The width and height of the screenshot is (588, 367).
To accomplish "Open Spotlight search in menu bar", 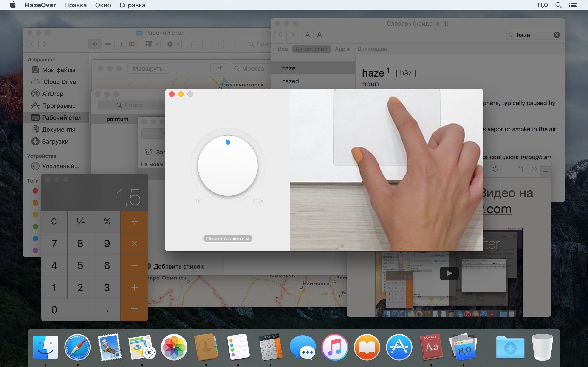I will click(559, 5).
